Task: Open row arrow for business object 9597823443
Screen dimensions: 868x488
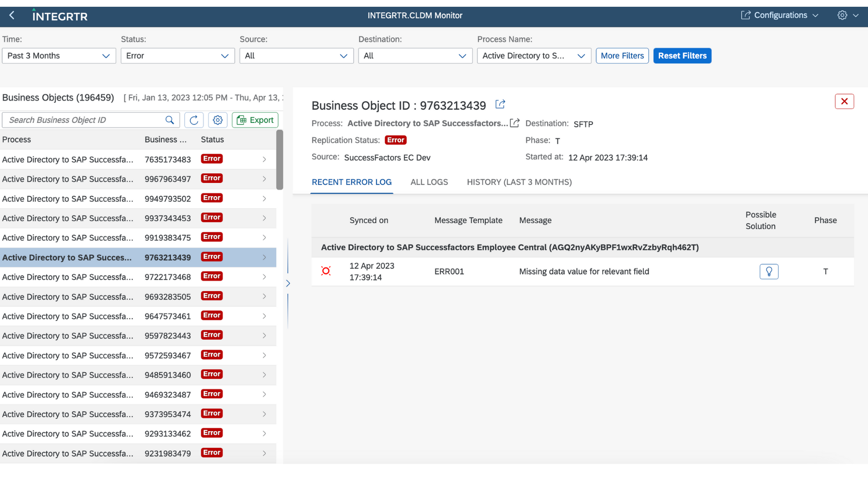Action: [x=264, y=336]
